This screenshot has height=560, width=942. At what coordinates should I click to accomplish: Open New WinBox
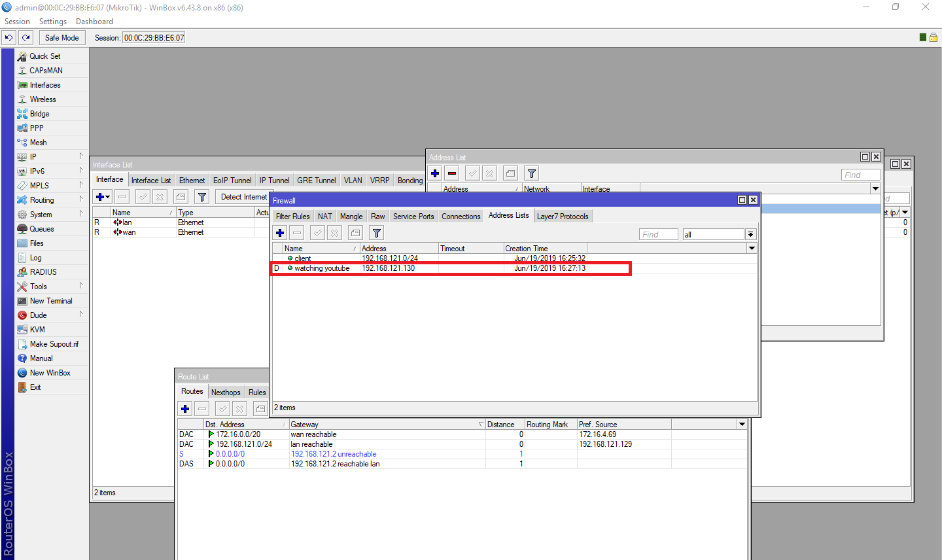pyautogui.click(x=52, y=373)
